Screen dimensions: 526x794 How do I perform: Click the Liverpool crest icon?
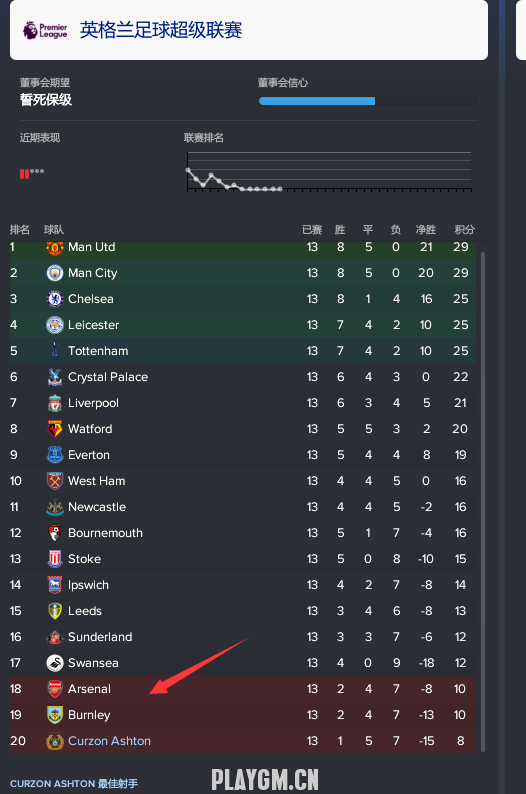click(55, 403)
